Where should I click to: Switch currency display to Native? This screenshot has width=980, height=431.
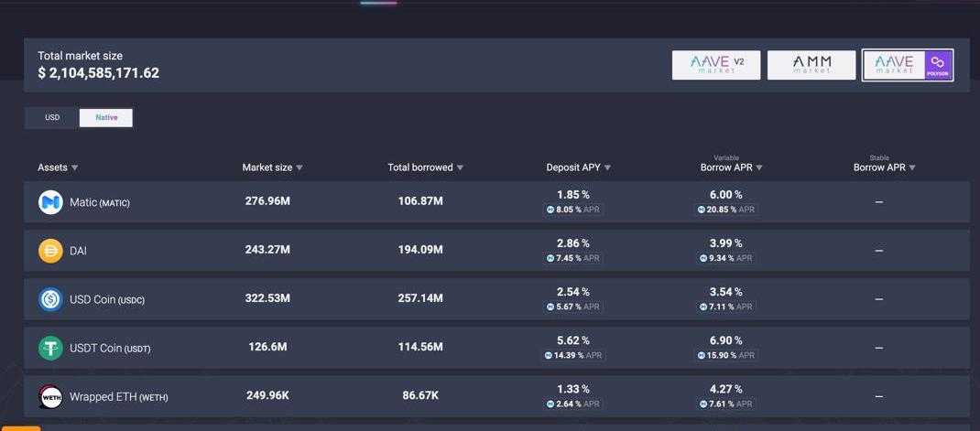(106, 117)
